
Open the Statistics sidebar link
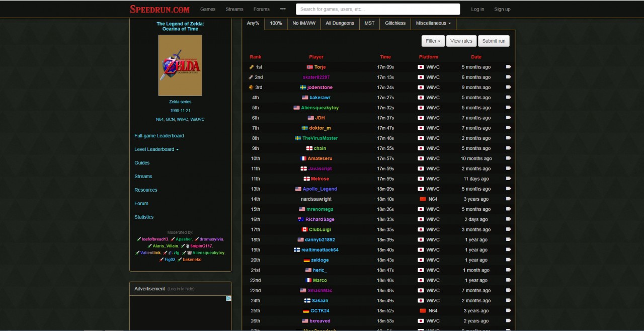pos(144,217)
